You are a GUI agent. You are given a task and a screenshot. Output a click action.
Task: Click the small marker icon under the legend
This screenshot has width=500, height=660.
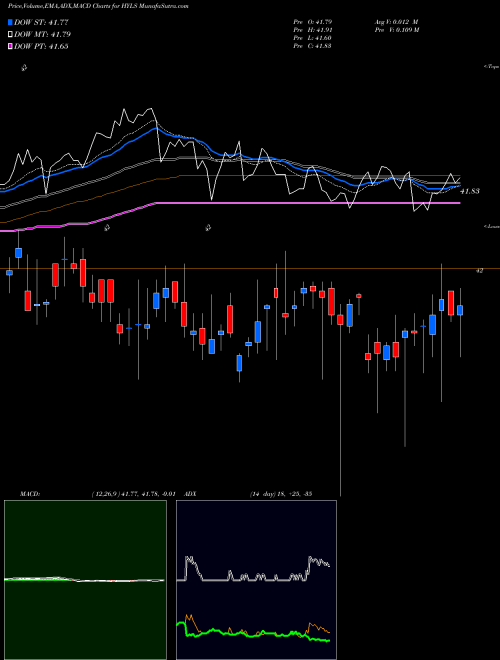pyautogui.click(x=24, y=67)
